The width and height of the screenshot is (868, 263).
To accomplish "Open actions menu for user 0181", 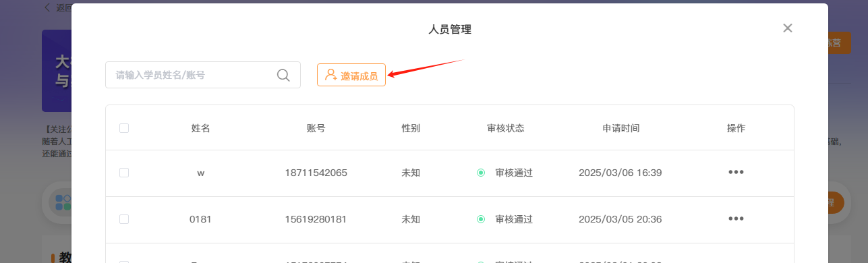I will (x=736, y=218).
